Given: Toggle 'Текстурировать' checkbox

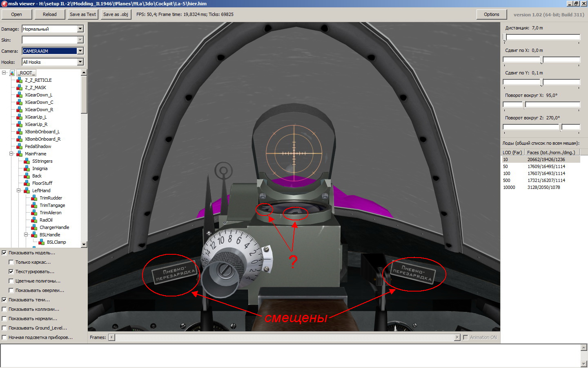Looking at the screenshot, I should pos(11,272).
